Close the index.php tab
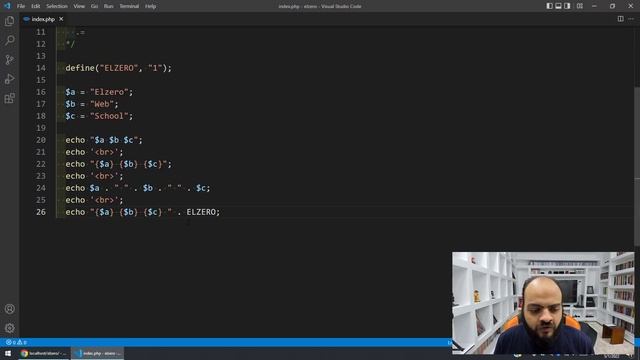This screenshot has width=640, height=360. tap(61, 19)
